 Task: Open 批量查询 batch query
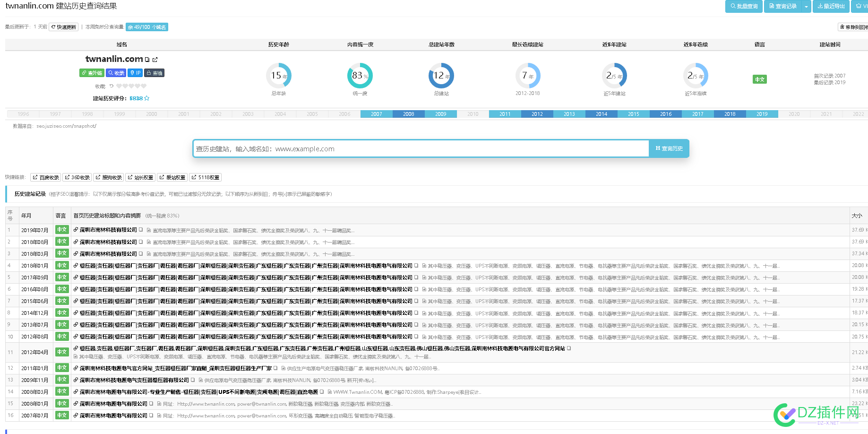(744, 6)
